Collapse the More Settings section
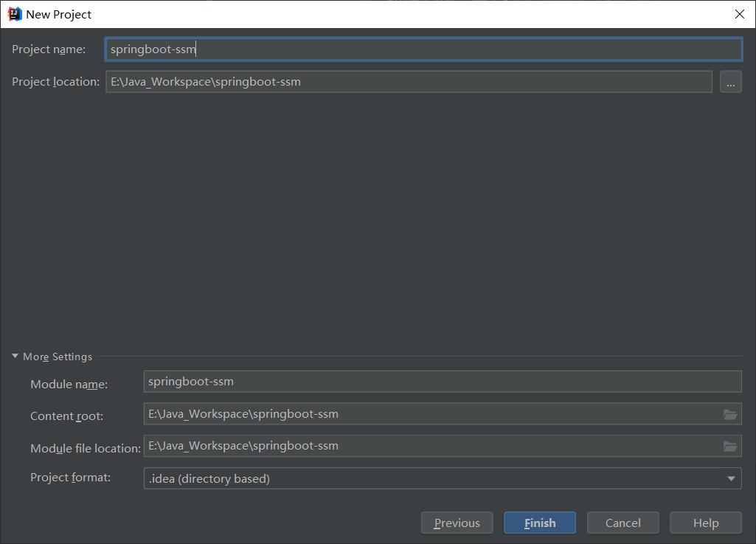 [x=15, y=357]
